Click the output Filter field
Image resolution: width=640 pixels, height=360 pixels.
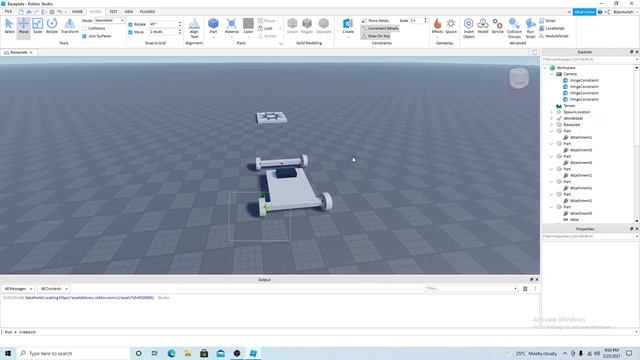click(x=471, y=289)
